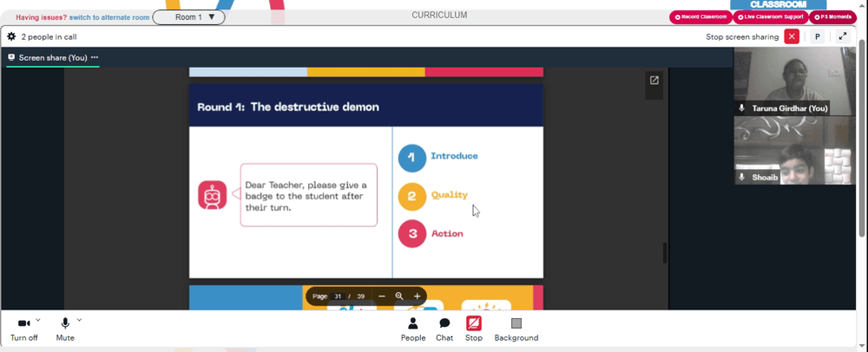Click Live Classroom Support button
Viewport: 868px width, 352px height.
pos(770,17)
